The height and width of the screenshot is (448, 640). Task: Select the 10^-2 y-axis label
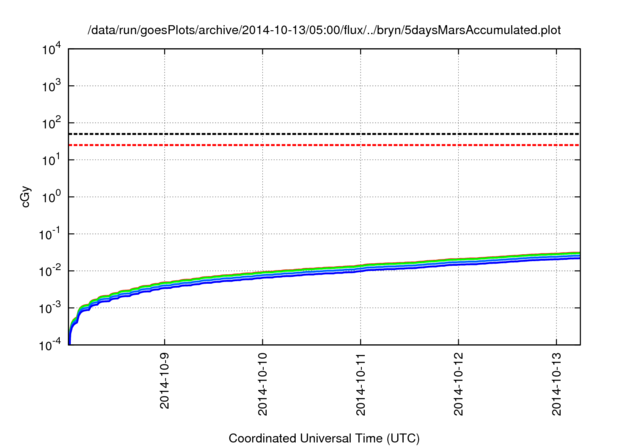[50, 272]
